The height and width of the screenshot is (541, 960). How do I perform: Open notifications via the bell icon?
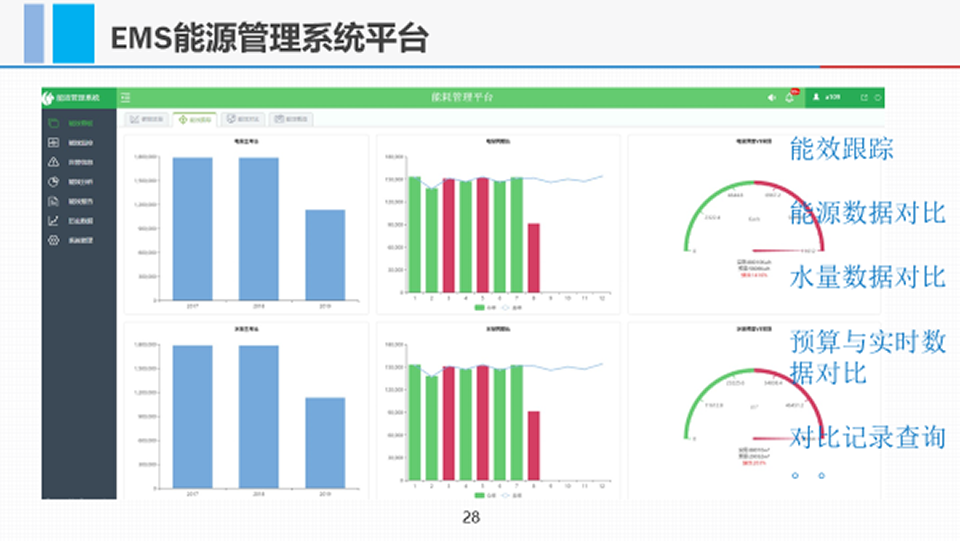click(790, 98)
